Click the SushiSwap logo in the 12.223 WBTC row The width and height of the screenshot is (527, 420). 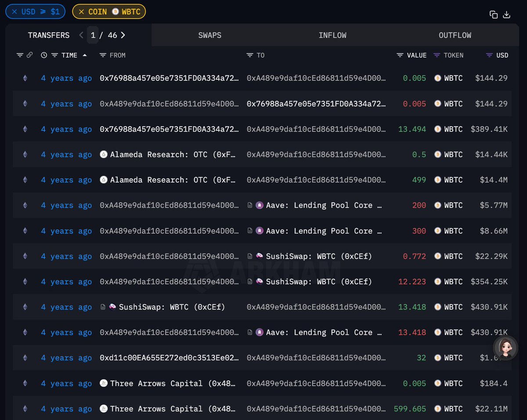tap(260, 282)
